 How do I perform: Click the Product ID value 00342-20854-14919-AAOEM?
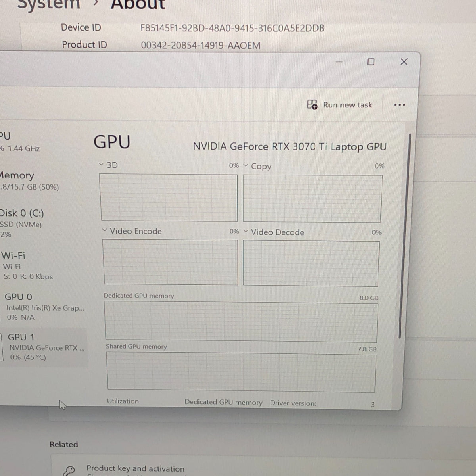coord(201,45)
